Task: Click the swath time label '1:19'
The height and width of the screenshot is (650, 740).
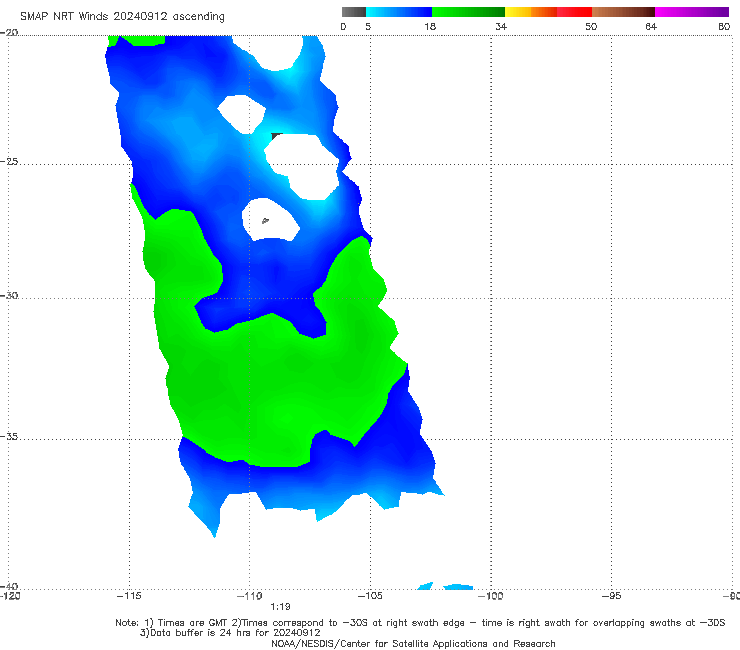Action: tap(280, 607)
